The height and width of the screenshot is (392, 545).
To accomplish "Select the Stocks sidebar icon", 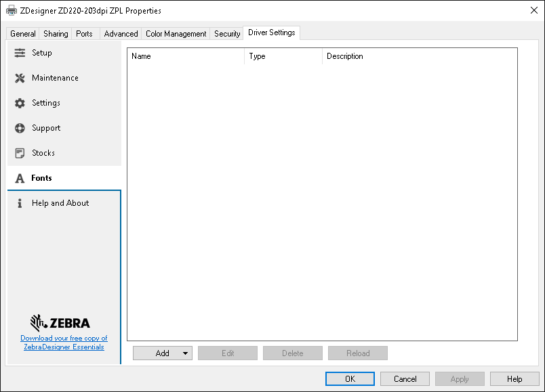I will click(20, 153).
